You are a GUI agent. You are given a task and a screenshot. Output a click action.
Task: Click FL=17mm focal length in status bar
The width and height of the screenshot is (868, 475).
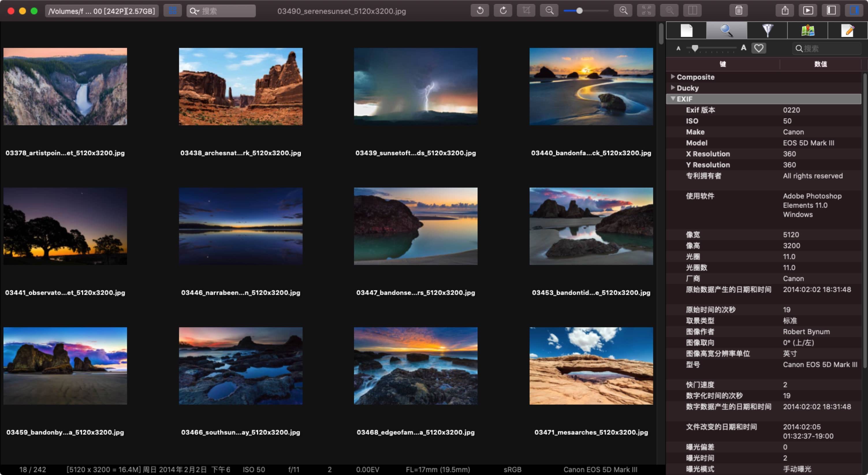click(x=438, y=470)
